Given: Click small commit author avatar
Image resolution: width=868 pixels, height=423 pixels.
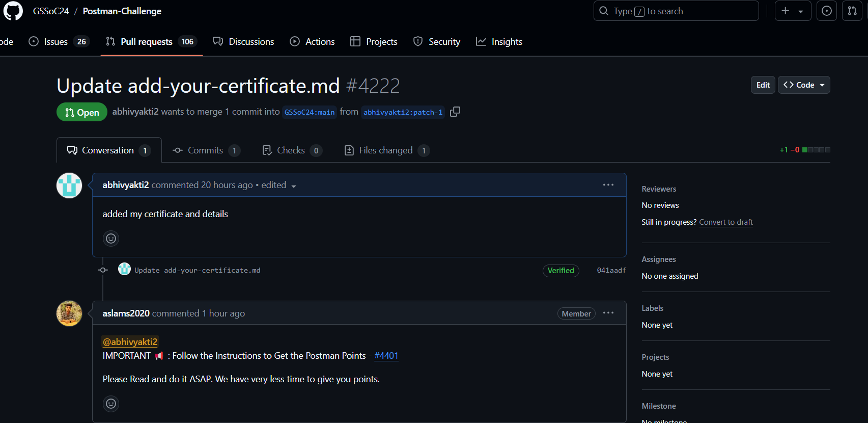Looking at the screenshot, I should pos(124,269).
